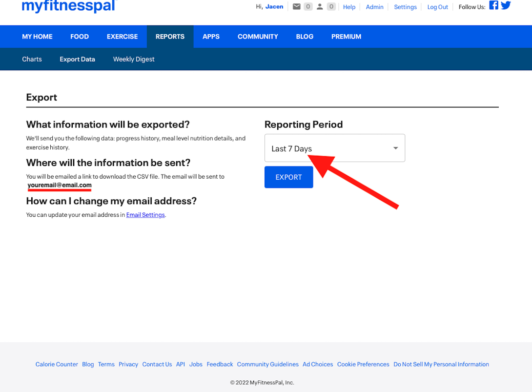Open the Jobs footer link
The width and height of the screenshot is (532, 392).
click(196, 364)
